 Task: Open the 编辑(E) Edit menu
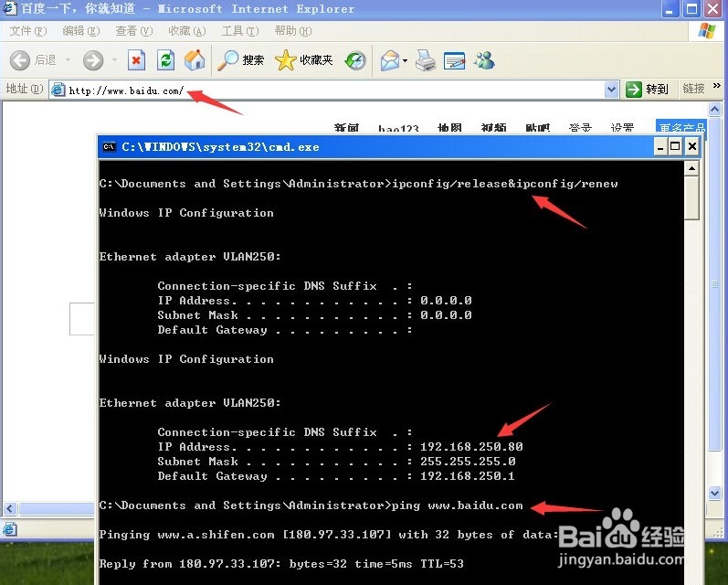coord(80,31)
